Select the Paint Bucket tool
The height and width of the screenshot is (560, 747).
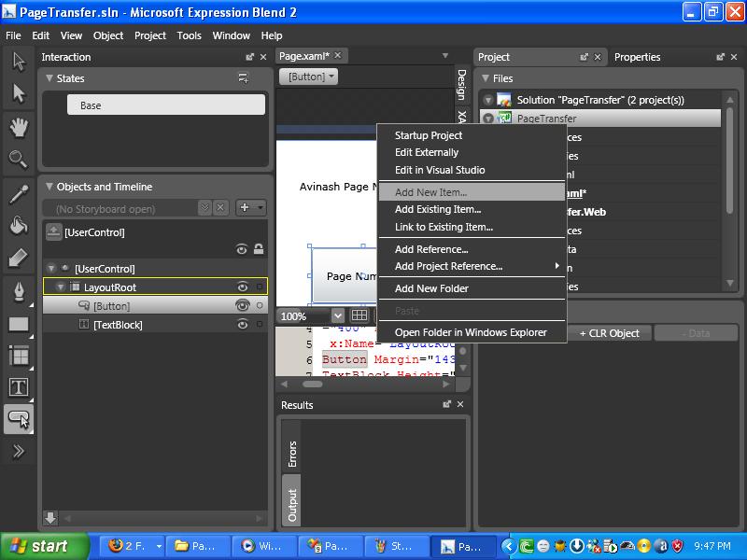19,225
